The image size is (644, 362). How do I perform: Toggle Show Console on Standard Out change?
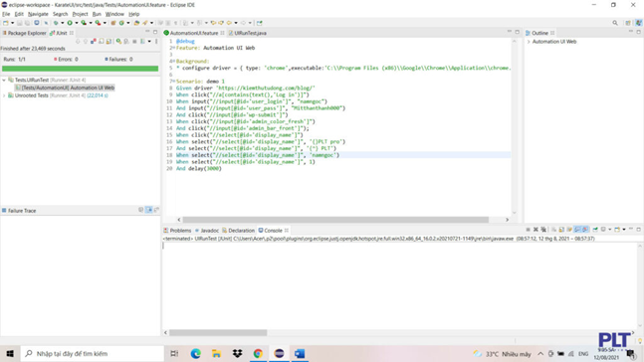[578, 229]
